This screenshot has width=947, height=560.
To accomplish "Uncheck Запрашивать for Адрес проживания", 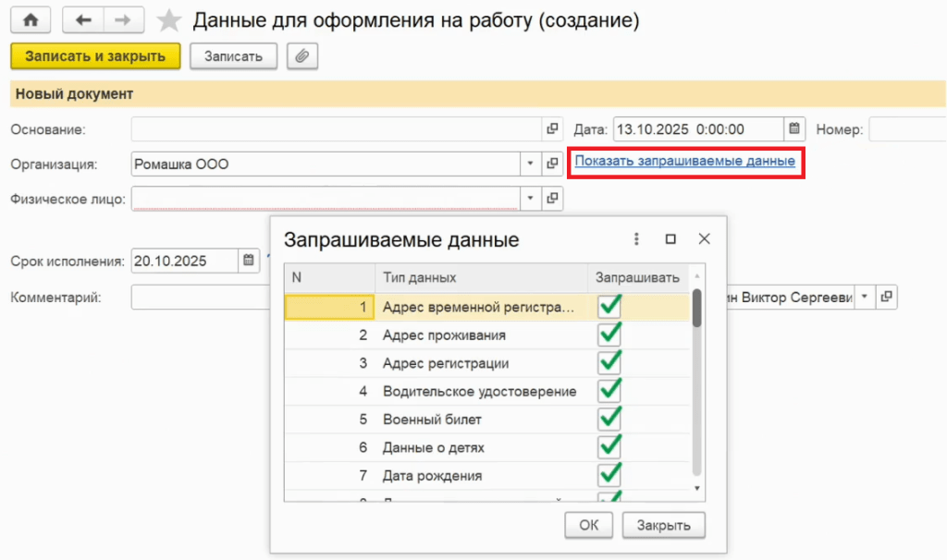I will click(x=609, y=335).
